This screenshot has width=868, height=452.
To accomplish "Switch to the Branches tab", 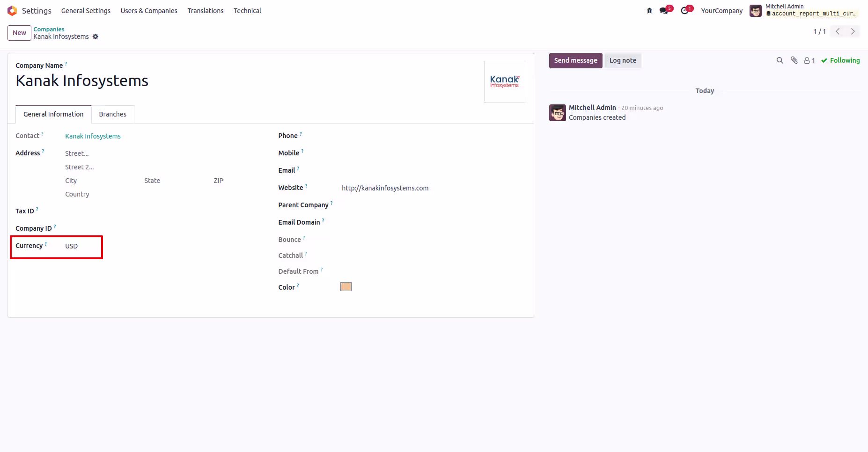I will [x=113, y=114].
